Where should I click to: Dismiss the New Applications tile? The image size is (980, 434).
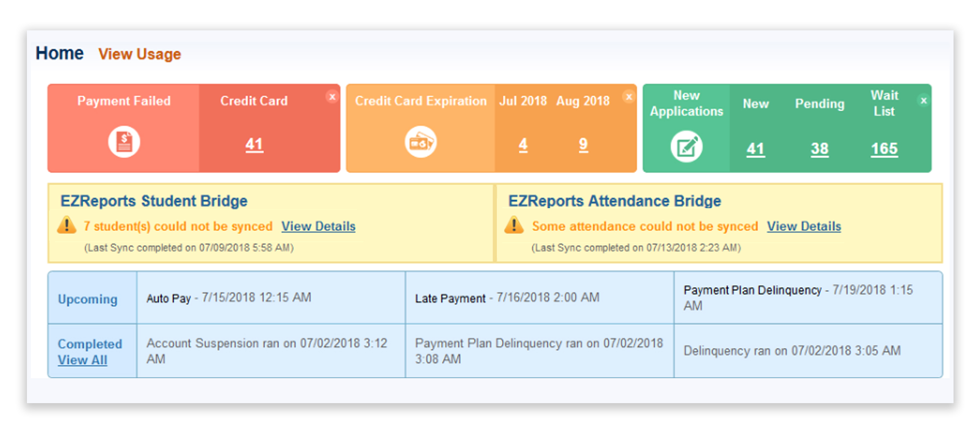click(x=924, y=100)
